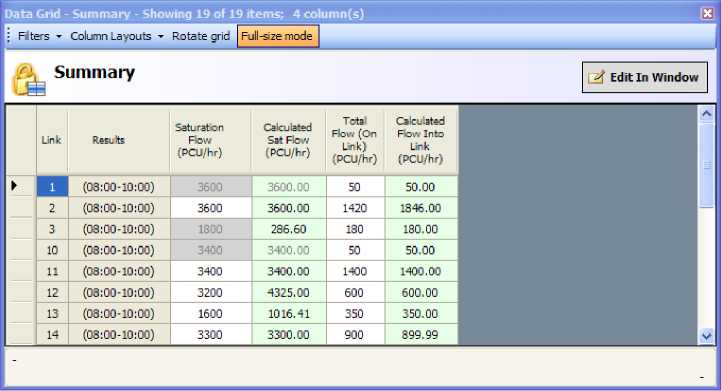Screen dimensions: 721x391
Task: Click Total Flow value 1420
Action: click(x=355, y=208)
